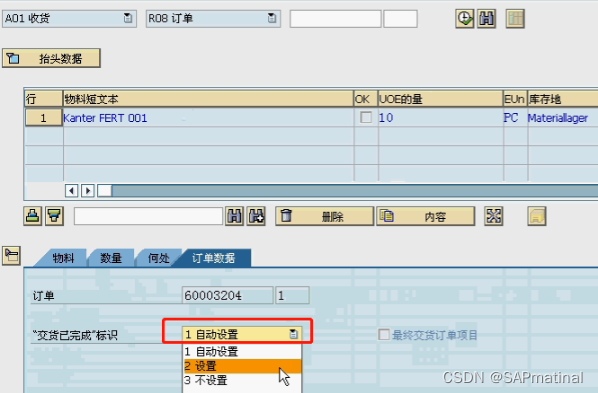The height and width of the screenshot is (393, 598).
Task: Click the print icon below item table
Action: click(32, 216)
